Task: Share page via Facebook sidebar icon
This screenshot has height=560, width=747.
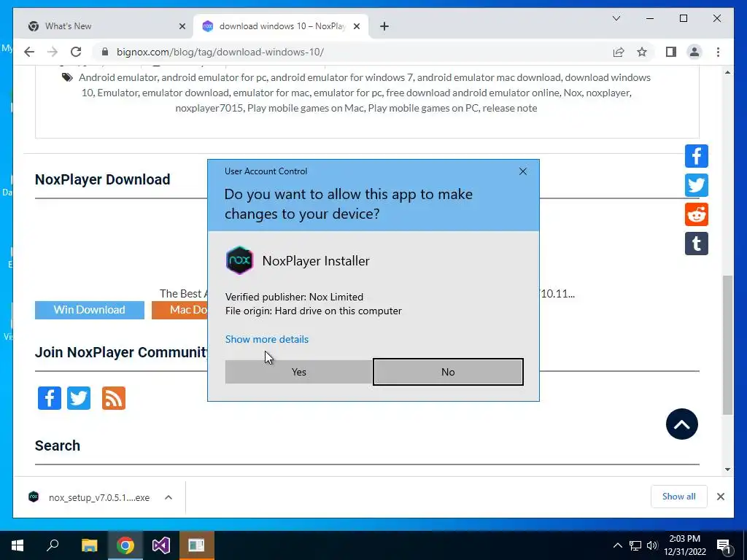Action: [x=697, y=156]
